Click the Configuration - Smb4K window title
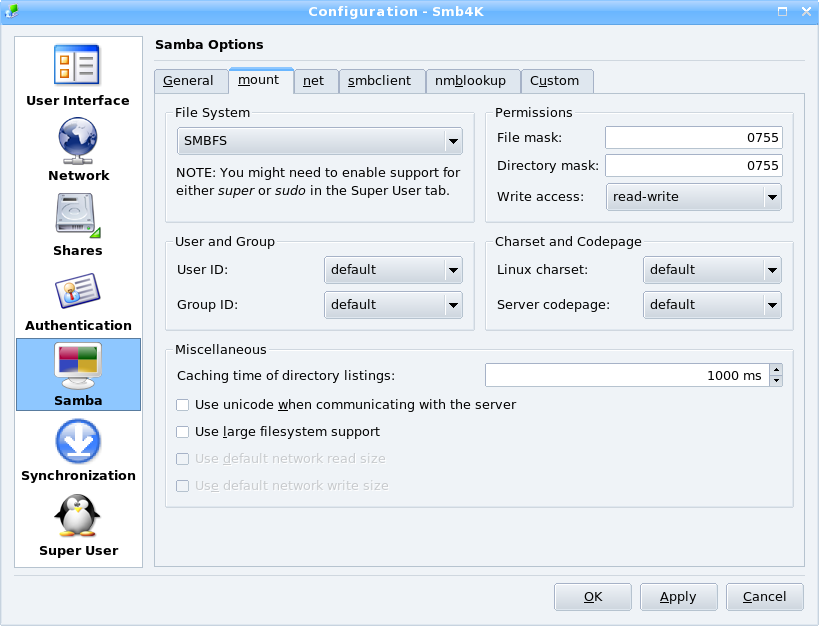This screenshot has height=626, width=819. [396, 11]
